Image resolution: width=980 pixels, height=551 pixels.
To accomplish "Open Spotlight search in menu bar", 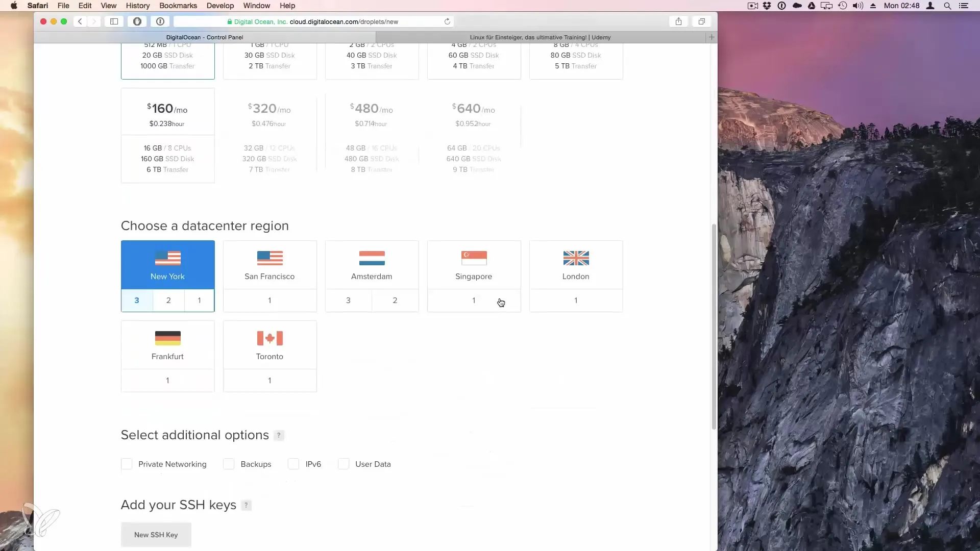I will [x=947, y=6].
